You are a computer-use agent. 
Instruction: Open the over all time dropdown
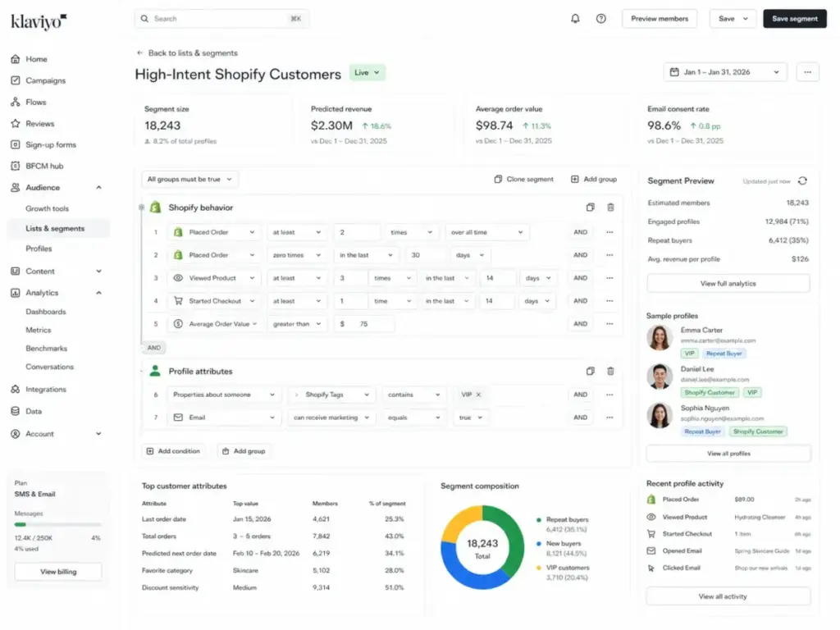tap(486, 232)
